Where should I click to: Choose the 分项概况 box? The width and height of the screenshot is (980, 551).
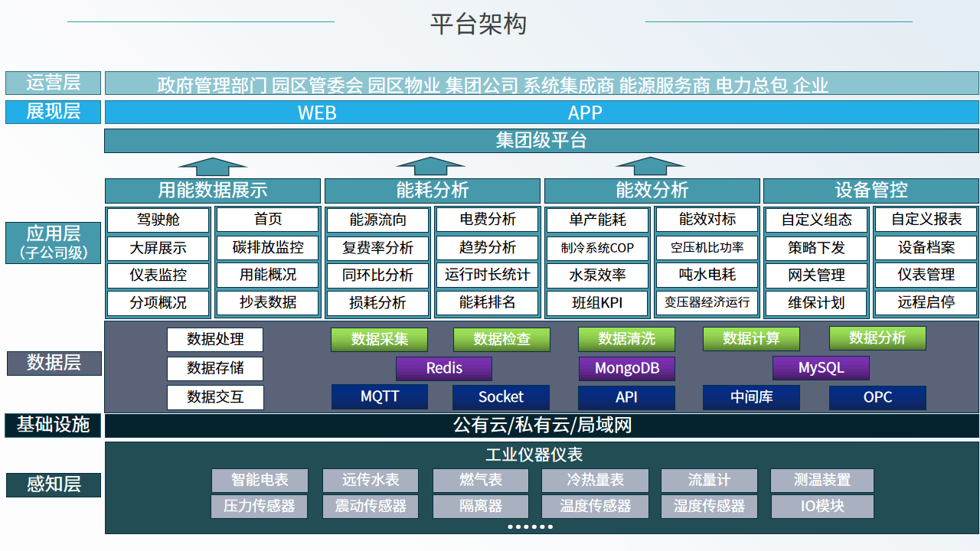coord(158,303)
